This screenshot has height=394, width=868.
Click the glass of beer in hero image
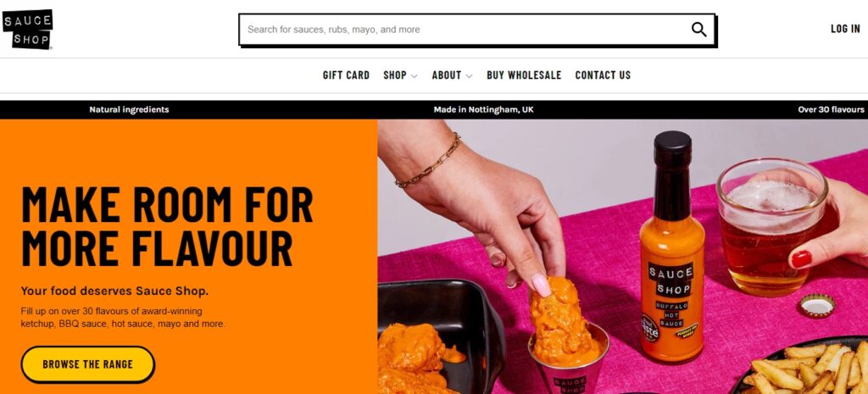tap(771, 227)
